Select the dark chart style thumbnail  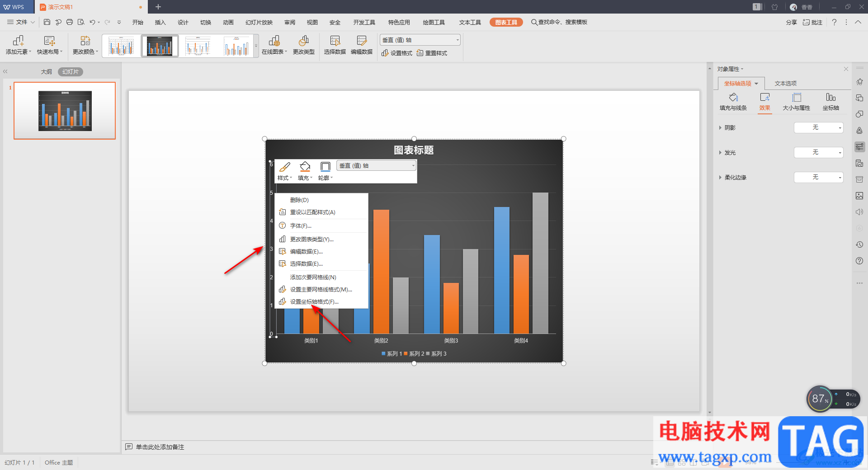click(x=160, y=46)
